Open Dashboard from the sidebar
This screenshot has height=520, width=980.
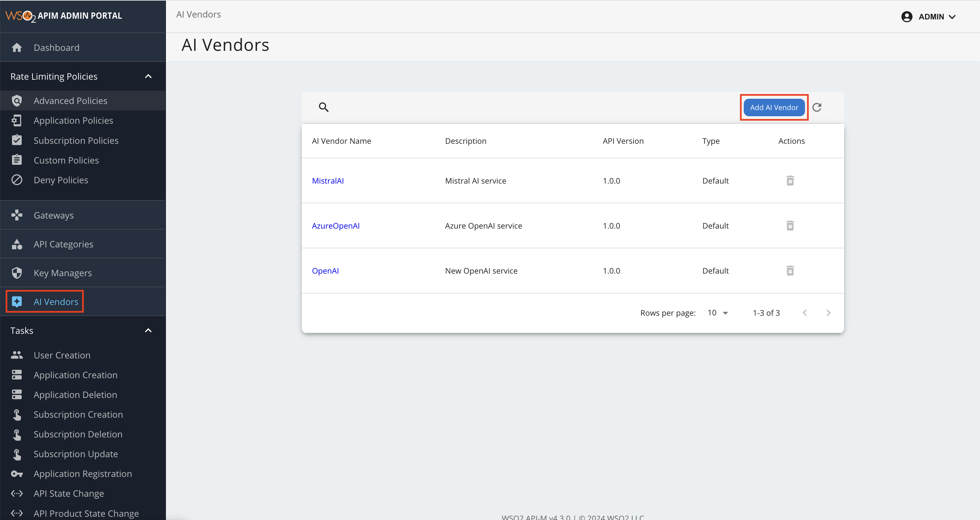[x=83, y=48]
